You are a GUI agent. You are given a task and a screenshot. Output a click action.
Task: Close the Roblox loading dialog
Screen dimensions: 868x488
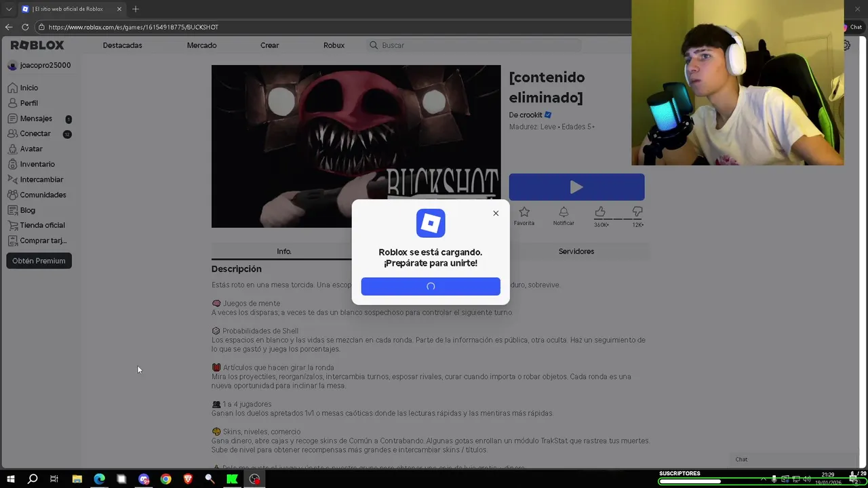pyautogui.click(x=496, y=213)
